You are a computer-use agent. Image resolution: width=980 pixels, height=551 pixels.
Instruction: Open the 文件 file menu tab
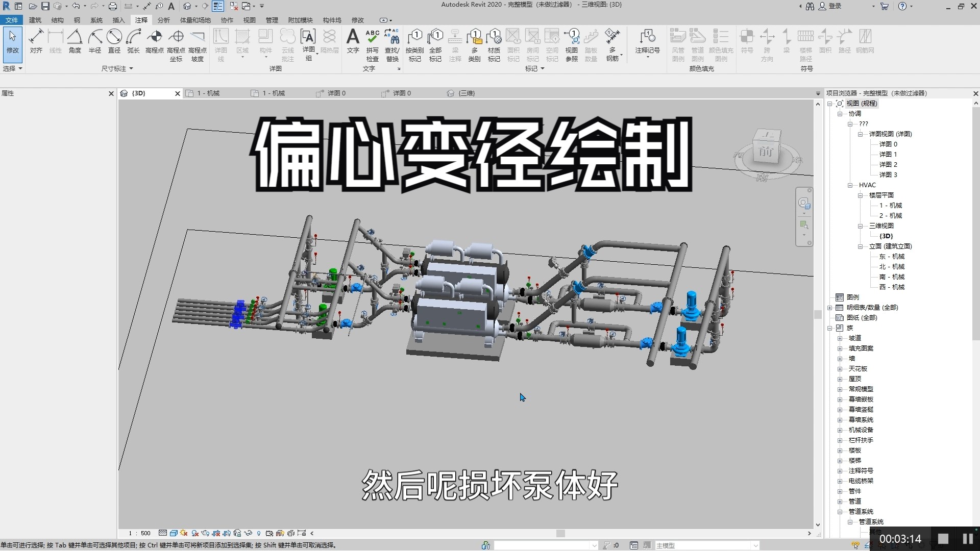(11, 20)
